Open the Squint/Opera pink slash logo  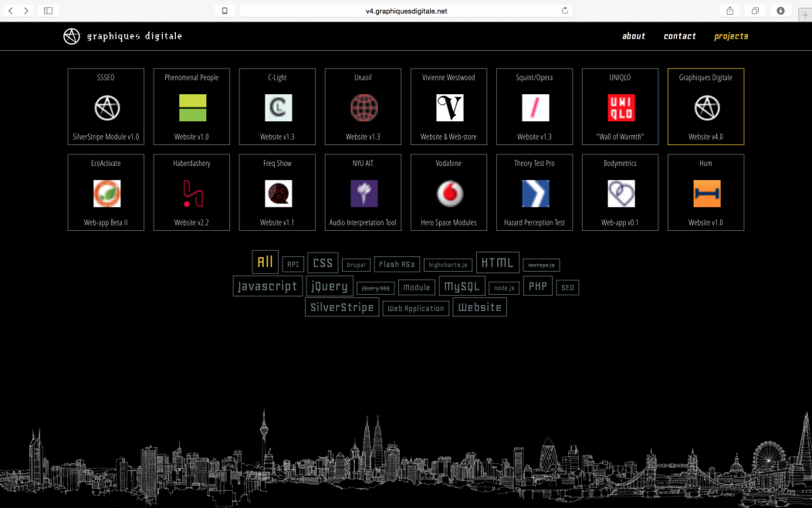536,108
